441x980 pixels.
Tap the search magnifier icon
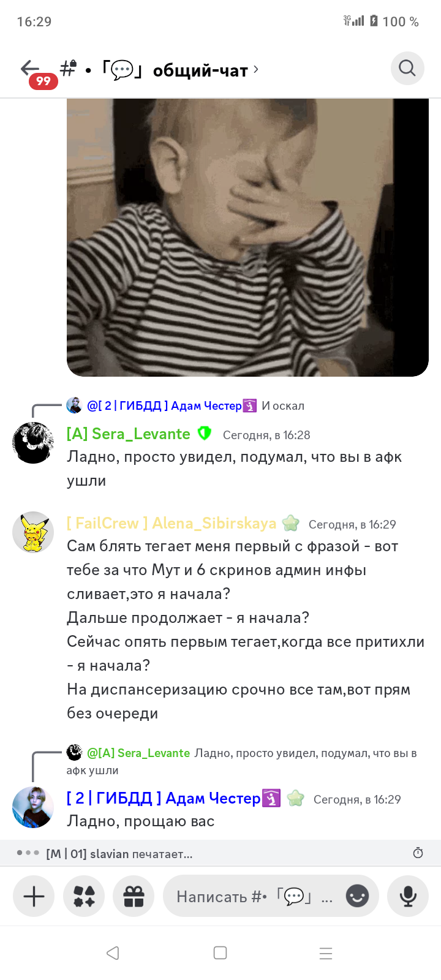pyautogui.click(x=407, y=68)
